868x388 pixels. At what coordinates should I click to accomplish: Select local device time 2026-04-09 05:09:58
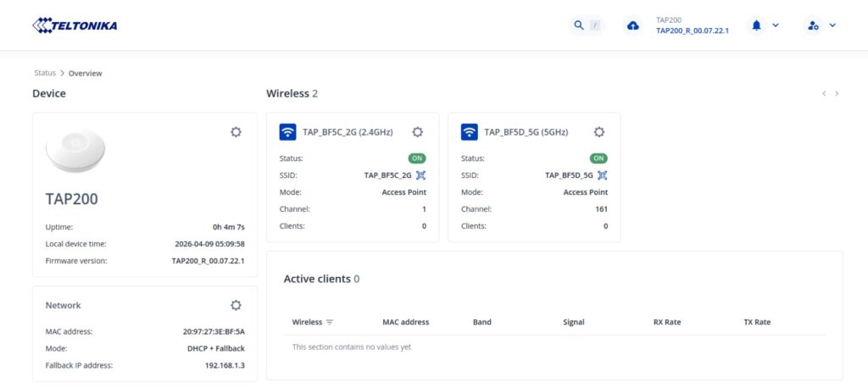click(210, 244)
